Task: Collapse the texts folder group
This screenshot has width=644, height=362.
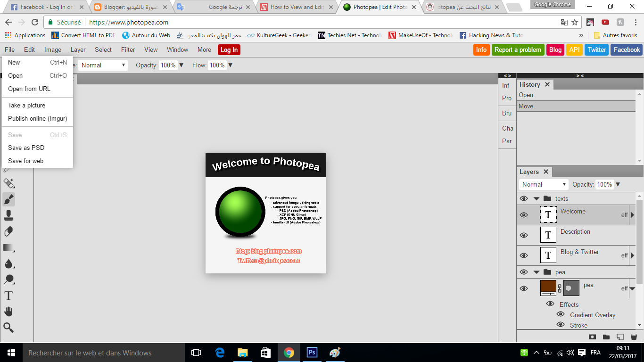Action: coord(537,198)
